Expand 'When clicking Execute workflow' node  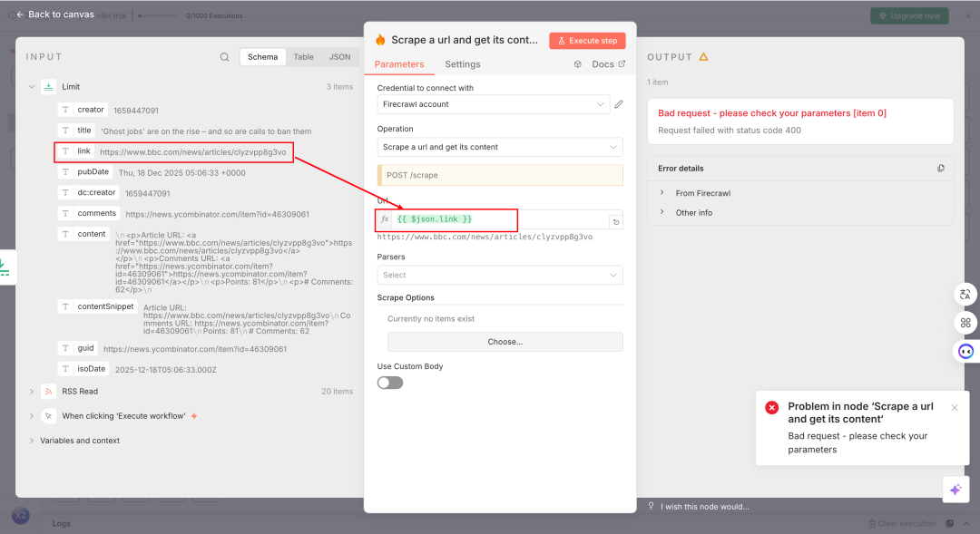31,416
